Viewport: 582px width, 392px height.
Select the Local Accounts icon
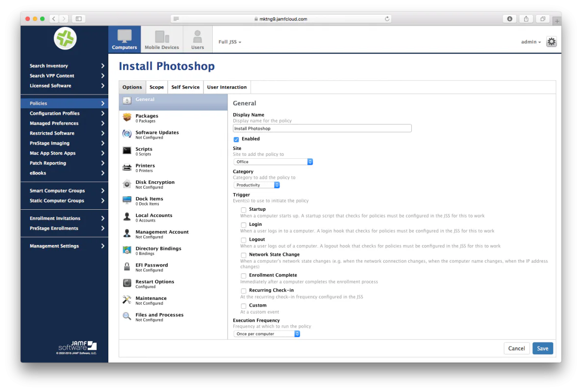pos(127,217)
